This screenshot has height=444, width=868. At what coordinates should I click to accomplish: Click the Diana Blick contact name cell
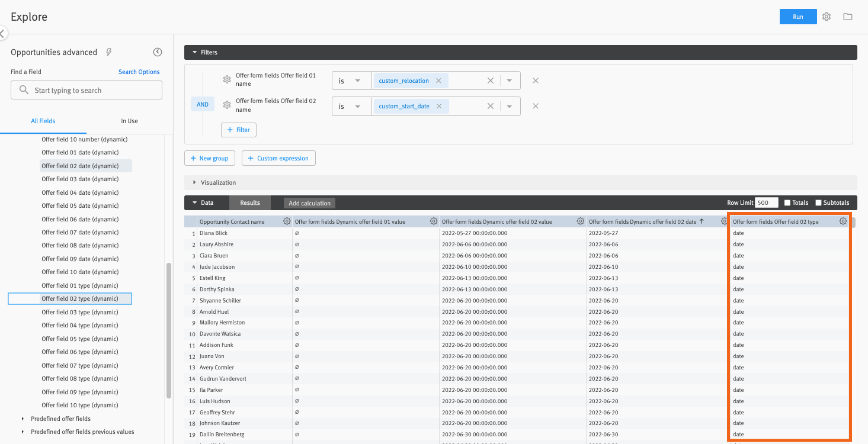(245, 233)
